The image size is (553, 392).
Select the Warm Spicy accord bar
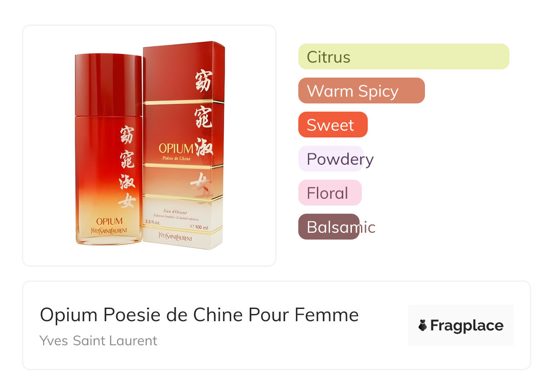pyautogui.click(x=361, y=91)
